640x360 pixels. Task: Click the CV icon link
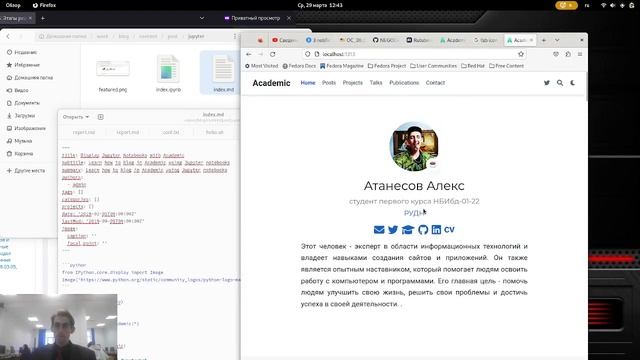(449, 230)
